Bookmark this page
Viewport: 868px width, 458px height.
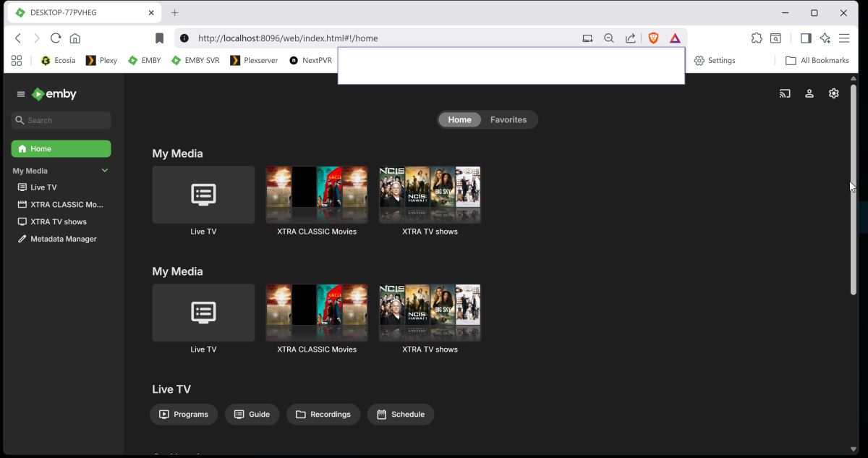coord(160,38)
